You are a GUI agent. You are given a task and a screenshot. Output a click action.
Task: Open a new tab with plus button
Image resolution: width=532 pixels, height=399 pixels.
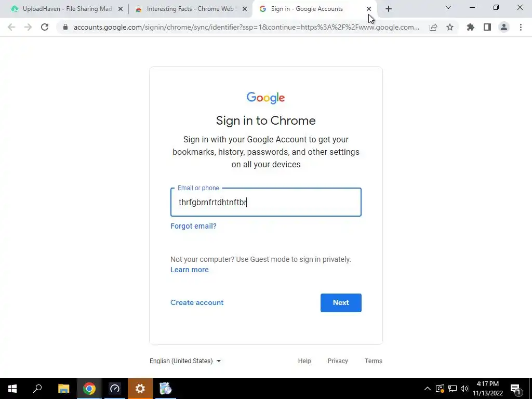coord(389,9)
